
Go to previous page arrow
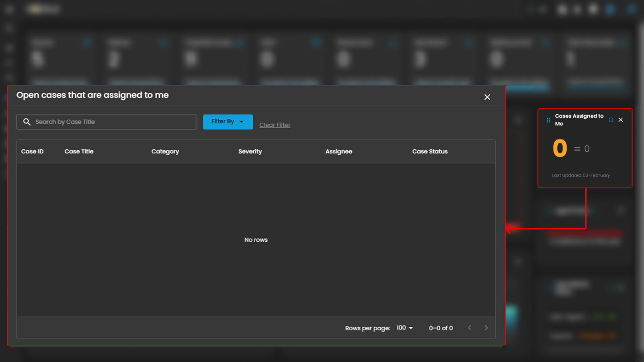point(470,328)
